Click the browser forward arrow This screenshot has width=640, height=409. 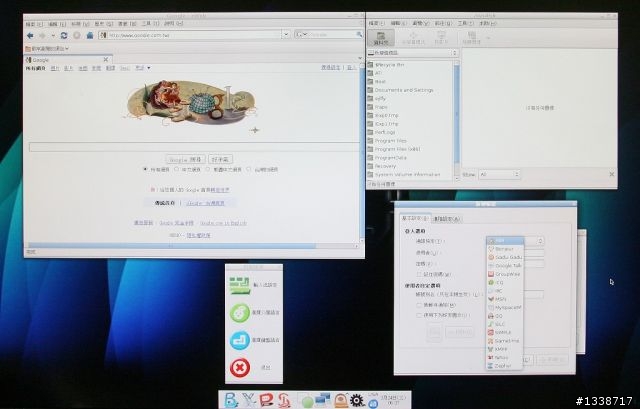click(42, 36)
